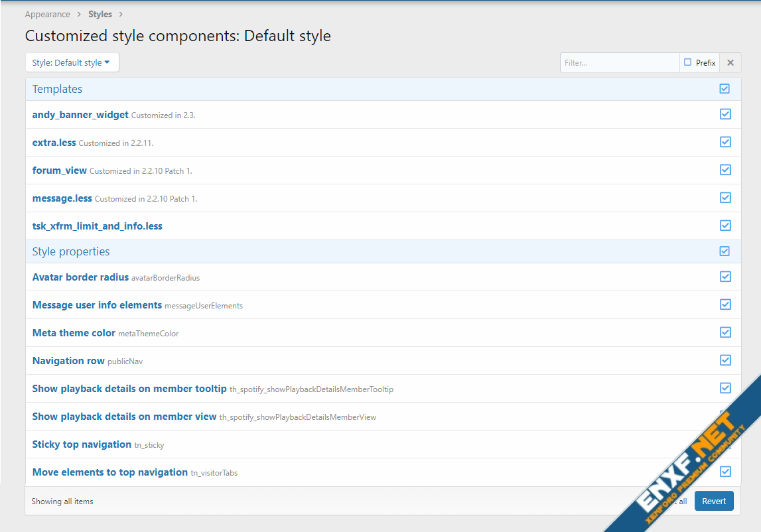This screenshot has height=532, width=761.
Task: Toggle the Style properties section checkbox
Action: coord(725,251)
